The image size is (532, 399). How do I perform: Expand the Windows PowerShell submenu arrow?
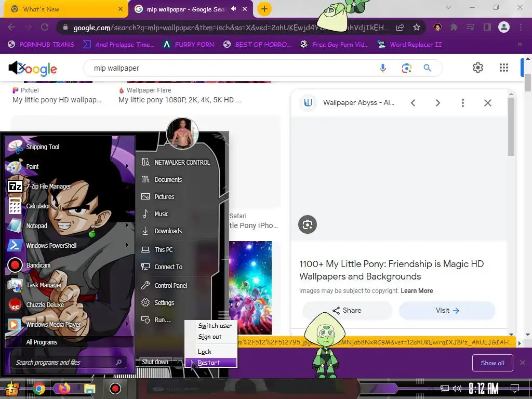pyautogui.click(x=127, y=245)
